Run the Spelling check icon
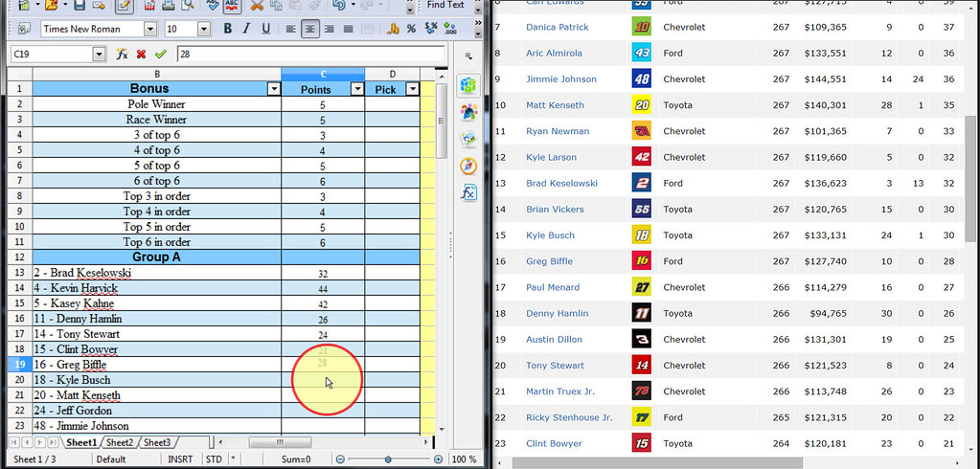The width and height of the screenshot is (980, 469). [x=213, y=5]
